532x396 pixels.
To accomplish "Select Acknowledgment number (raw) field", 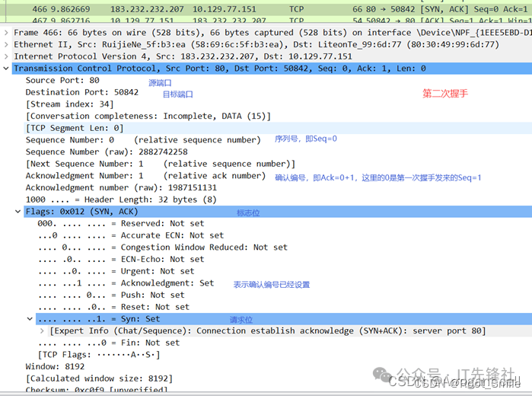I will (121, 187).
